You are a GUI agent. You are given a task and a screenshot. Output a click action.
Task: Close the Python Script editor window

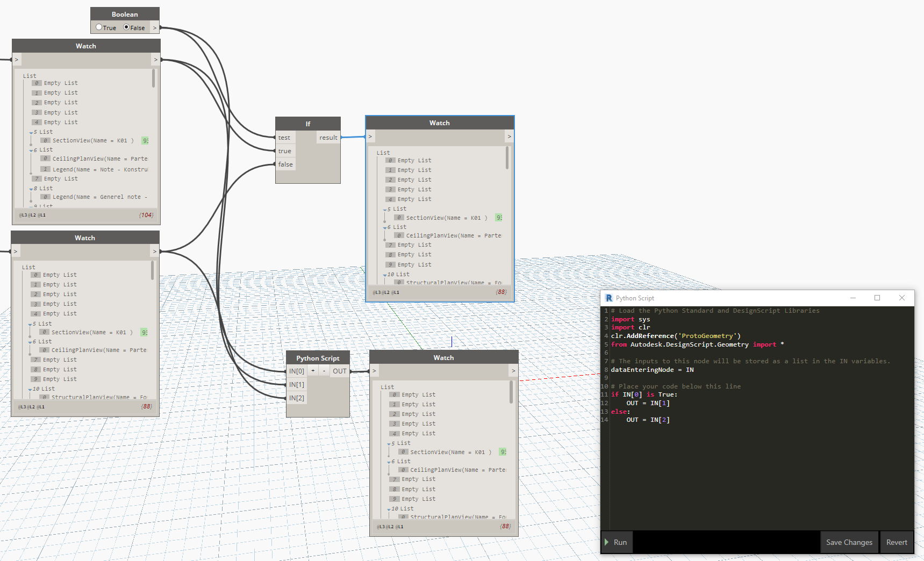[x=902, y=298]
